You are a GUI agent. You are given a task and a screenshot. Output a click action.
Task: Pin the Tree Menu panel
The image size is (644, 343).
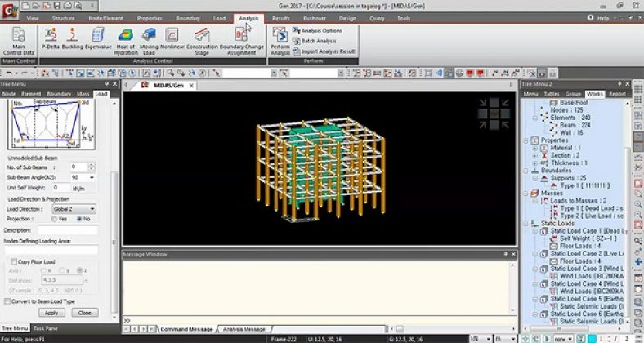[107, 83]
